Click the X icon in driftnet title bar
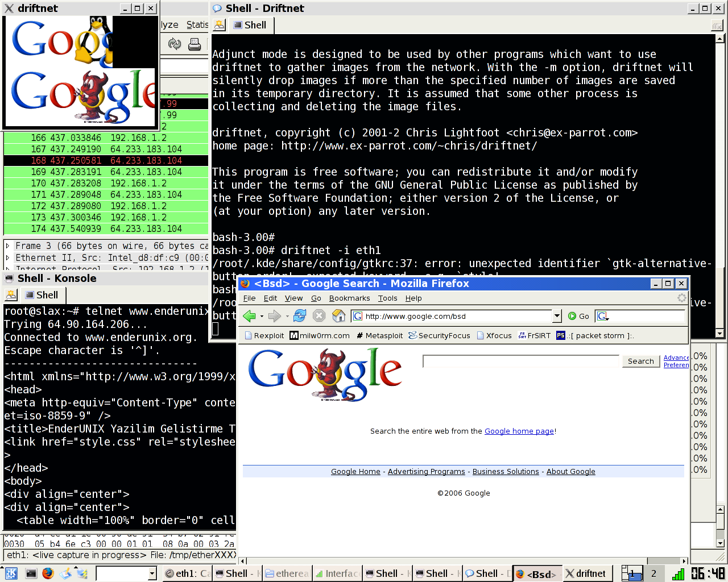The height and width of the screenshot is (582, 728). pos(9,8)
